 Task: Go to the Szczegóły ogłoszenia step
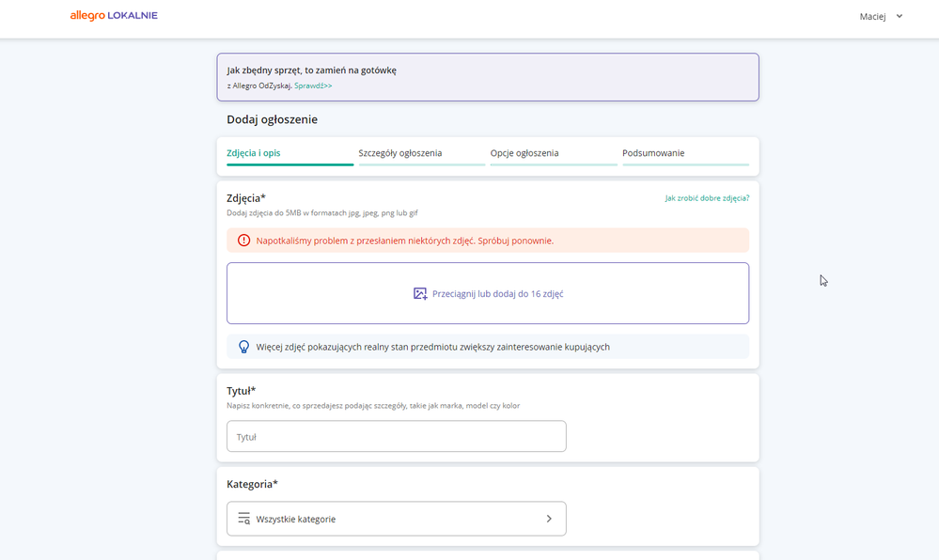400,153
